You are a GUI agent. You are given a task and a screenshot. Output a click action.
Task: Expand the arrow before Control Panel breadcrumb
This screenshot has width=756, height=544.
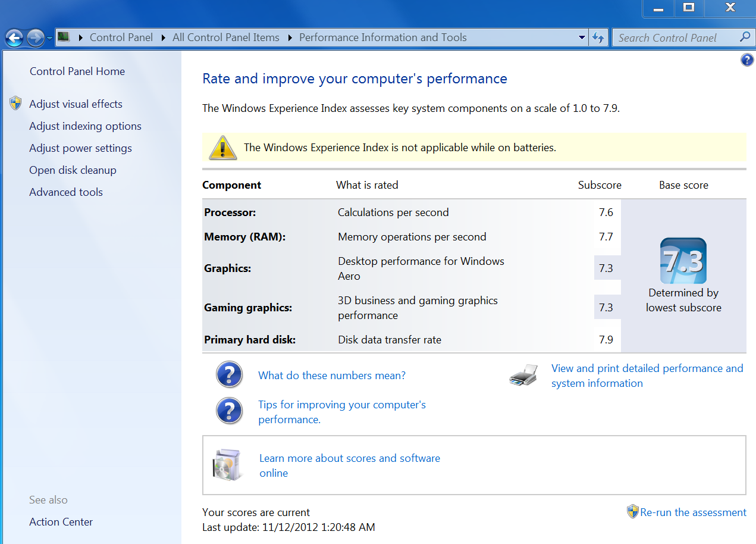tap(80, 37)
